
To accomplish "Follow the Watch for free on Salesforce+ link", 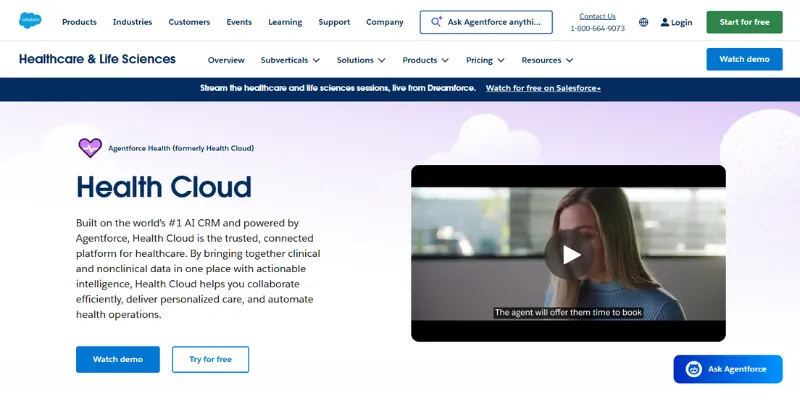I will [x=543, y=88].
